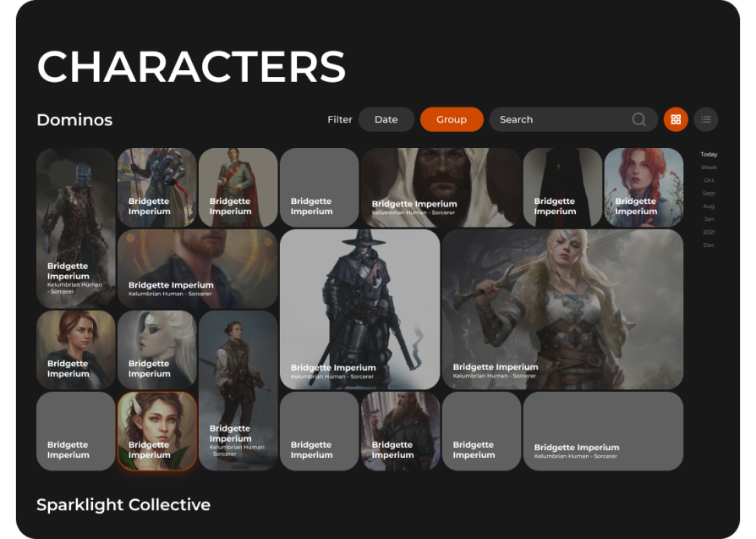Toggle the Group filter
Viewport: 756px width, 539px height.
click(x=452, y=119)
